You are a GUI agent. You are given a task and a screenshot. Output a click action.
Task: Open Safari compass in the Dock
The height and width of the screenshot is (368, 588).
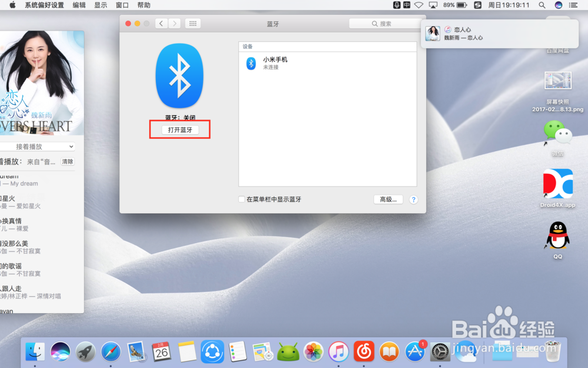[x=111, y=352]
